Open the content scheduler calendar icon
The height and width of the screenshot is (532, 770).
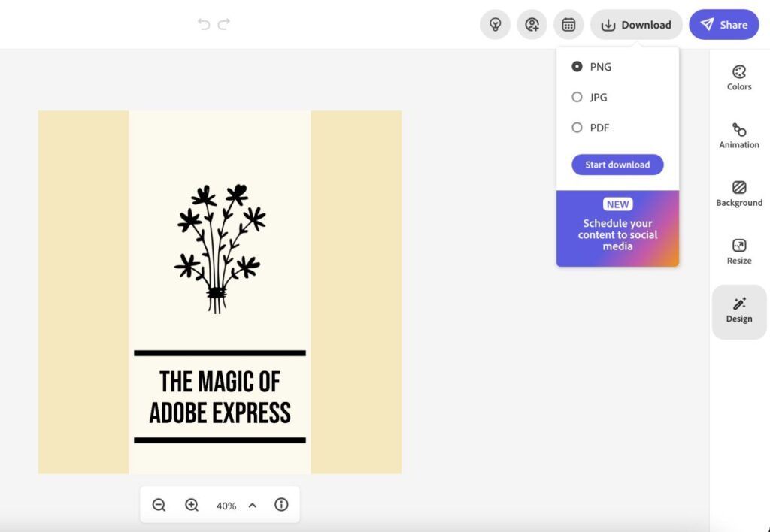coord(568,24)
